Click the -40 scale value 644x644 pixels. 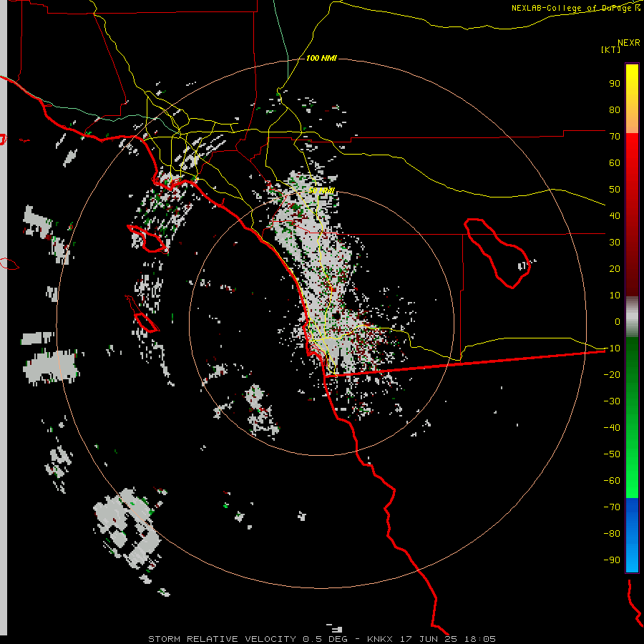612,428
